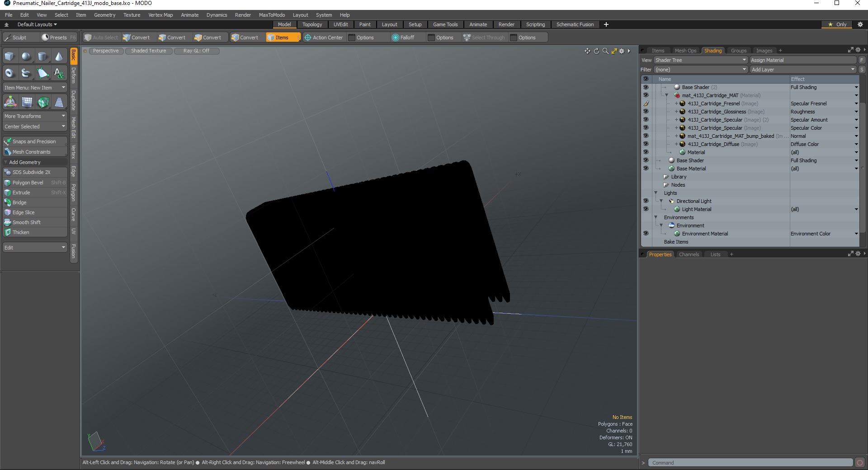Toggle the 413J_Cartridge_Fresnel layer state
The height and width of the screenshot is (470, 868).
pyautogui.click(x=646, y=103)
